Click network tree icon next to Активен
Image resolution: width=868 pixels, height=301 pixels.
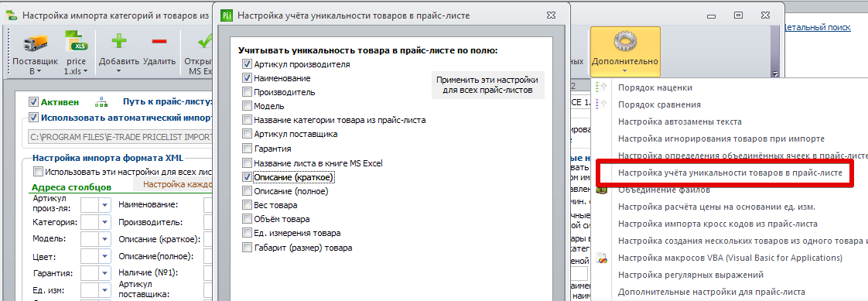coord(102,102)
